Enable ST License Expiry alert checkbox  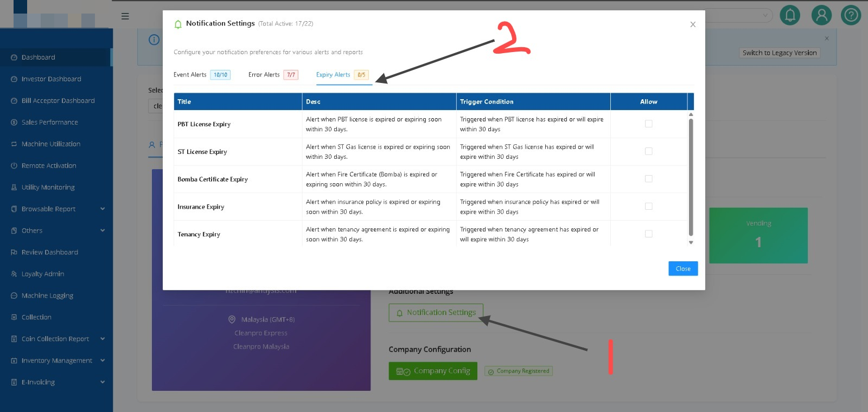[648, 151]
